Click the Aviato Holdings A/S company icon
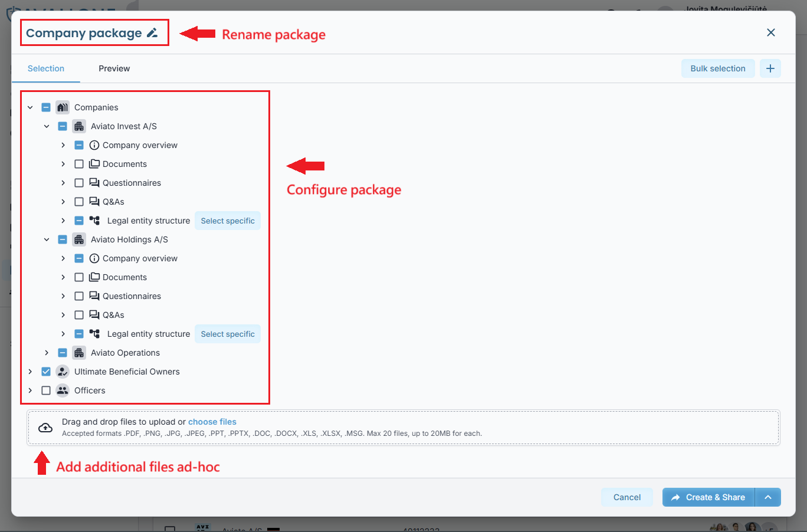 [x=79, y=239]
